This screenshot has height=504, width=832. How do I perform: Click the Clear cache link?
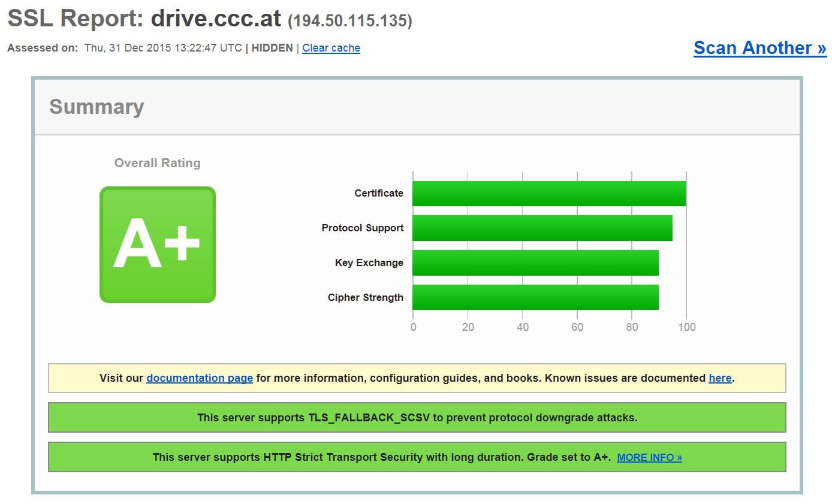tap(331, 48)
